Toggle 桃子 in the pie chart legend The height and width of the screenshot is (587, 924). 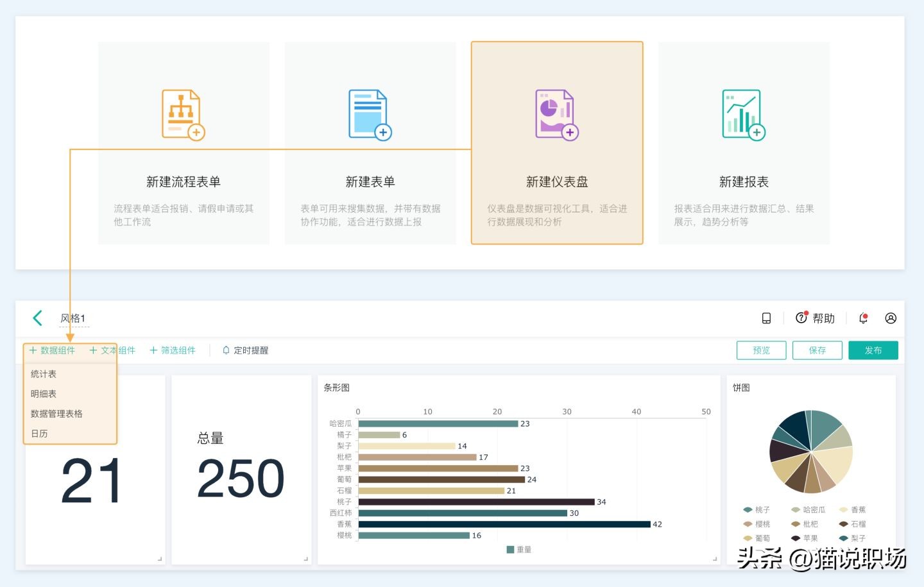757,510
